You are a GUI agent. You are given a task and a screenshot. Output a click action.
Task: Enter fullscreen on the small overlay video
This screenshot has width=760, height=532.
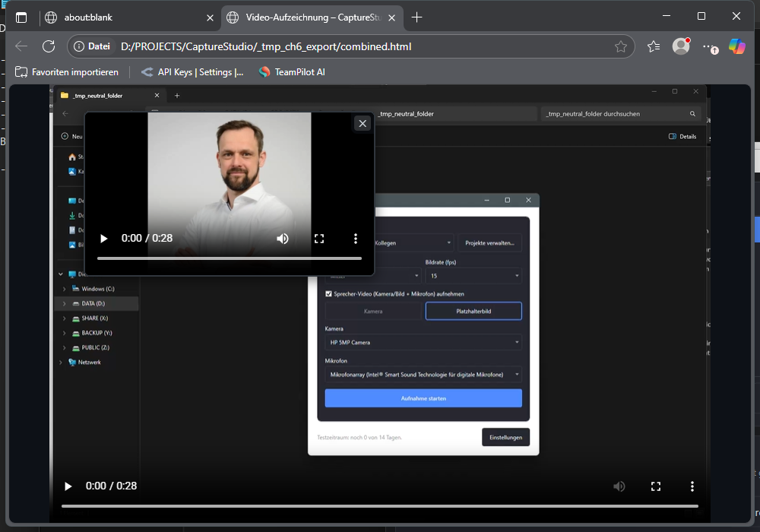pyautogui.click(x=319, y=239)
